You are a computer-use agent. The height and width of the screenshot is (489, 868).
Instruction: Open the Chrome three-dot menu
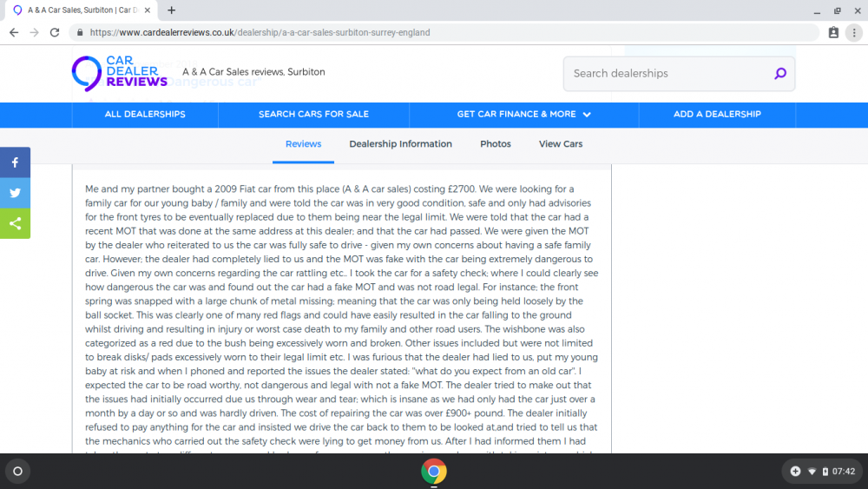[x=854, y=33]
